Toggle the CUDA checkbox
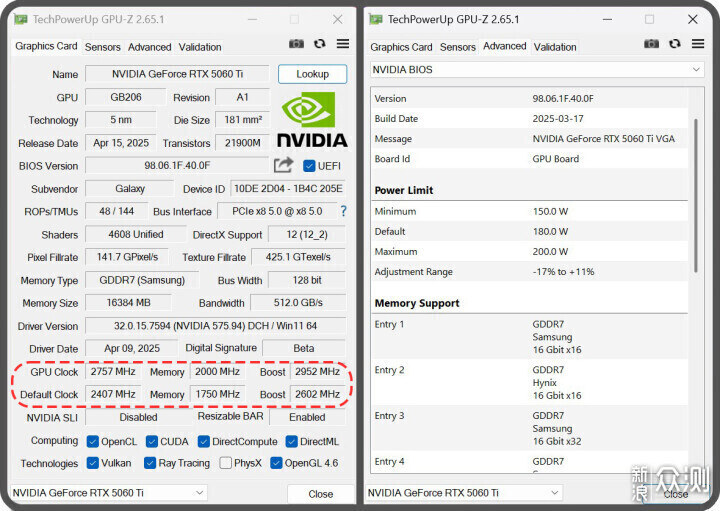Viewport: 720px width, 511px height. [152, 442]
